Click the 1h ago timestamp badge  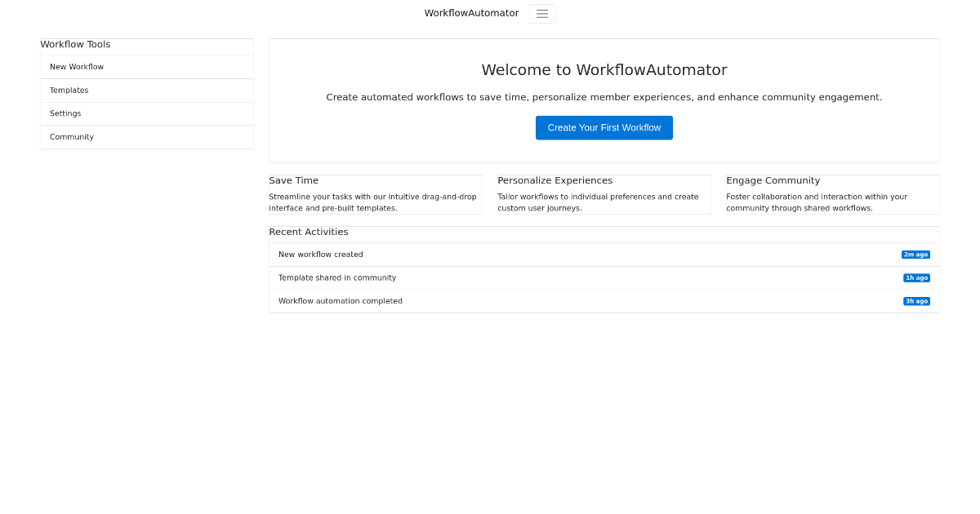click(x=915, y=277)
